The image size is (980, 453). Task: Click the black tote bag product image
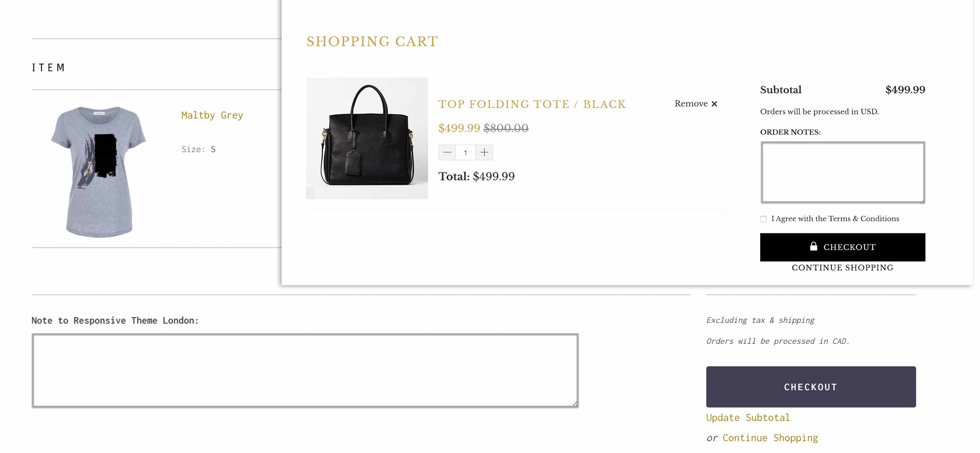pos(367,138)
